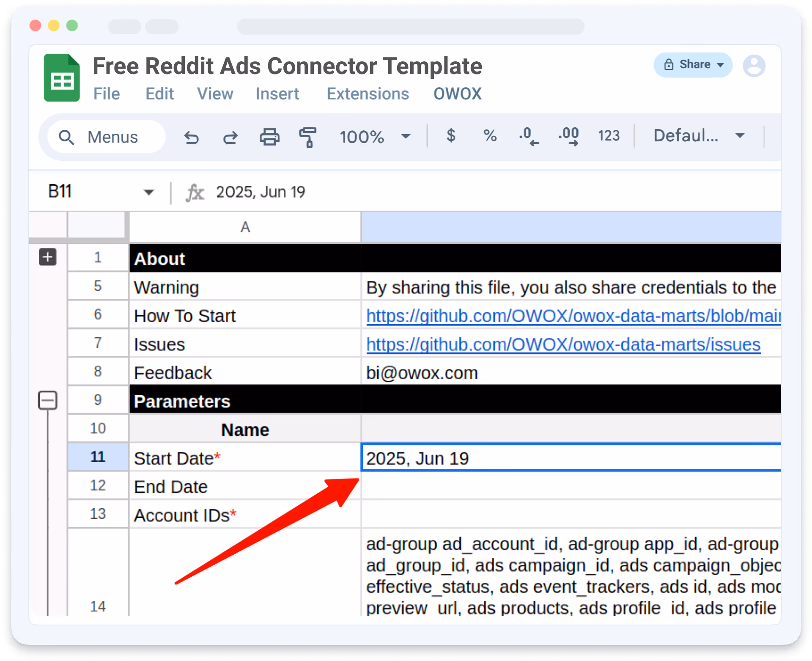This screenshot has height=661, width=812.
Task: Click the Share button
Action: pyautogui.click(x=693, y=65)
